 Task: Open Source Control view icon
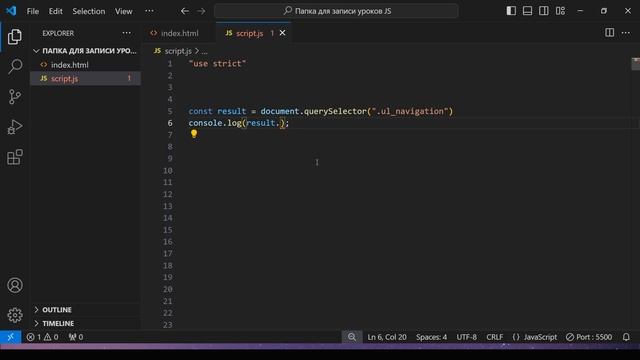(x=15, y=97)
